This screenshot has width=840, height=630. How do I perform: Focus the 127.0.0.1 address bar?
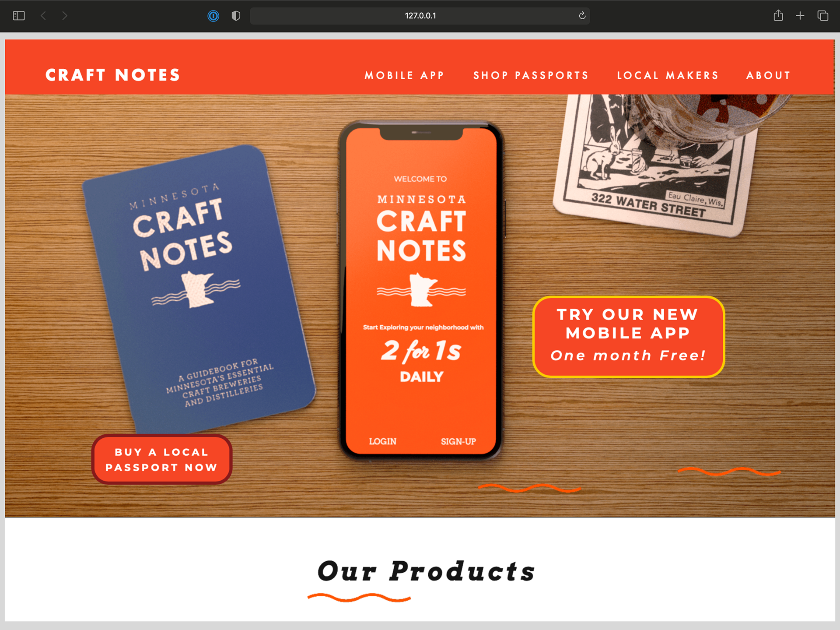click(x=420, y=16)
